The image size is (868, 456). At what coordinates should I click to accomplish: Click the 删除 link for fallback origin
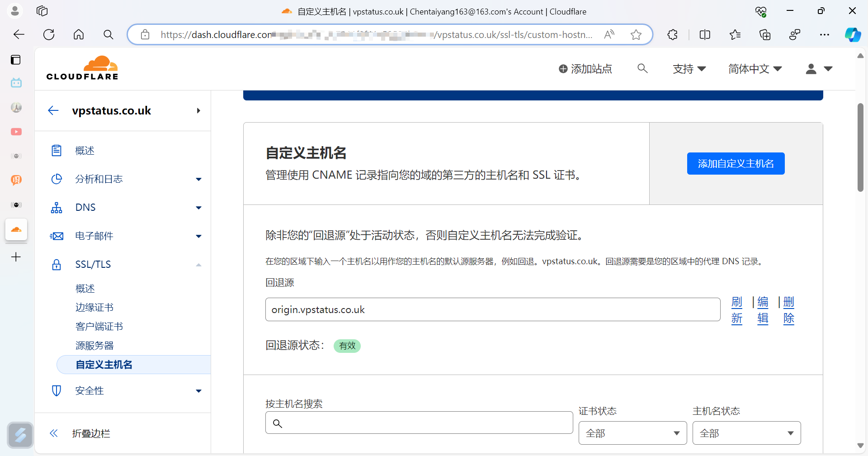point(788,310)
